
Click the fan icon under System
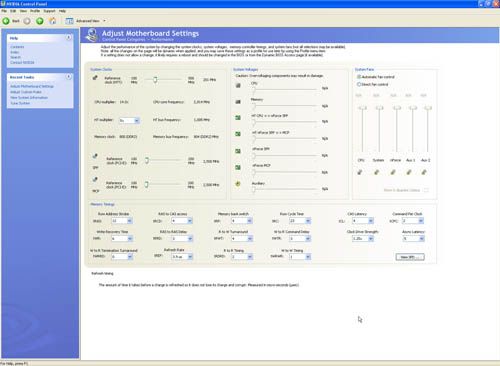pos(377,172)
